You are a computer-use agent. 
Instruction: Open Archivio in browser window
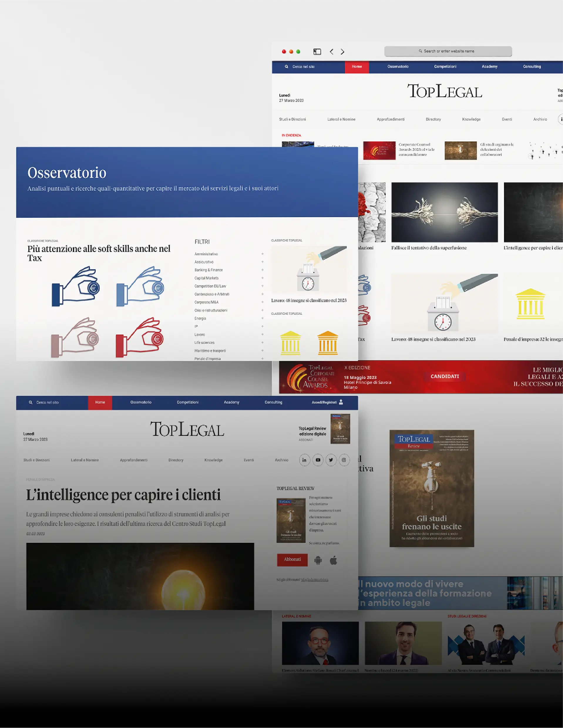(540, 119)
